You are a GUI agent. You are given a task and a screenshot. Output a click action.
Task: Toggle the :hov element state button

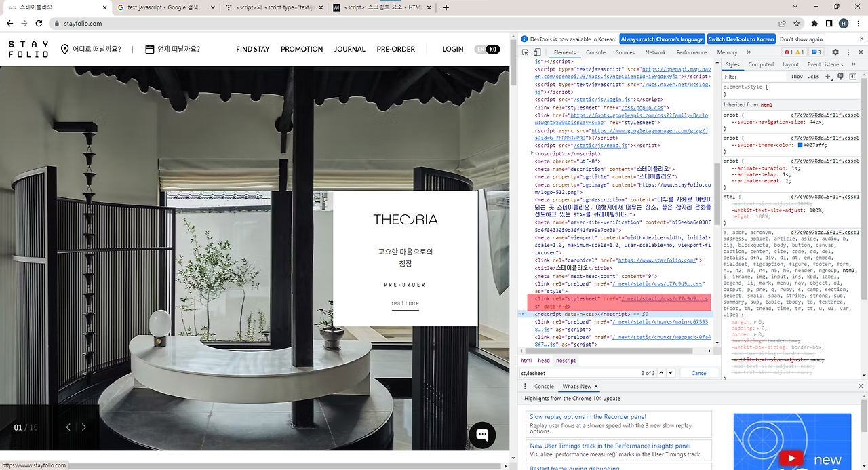[797, 77]
